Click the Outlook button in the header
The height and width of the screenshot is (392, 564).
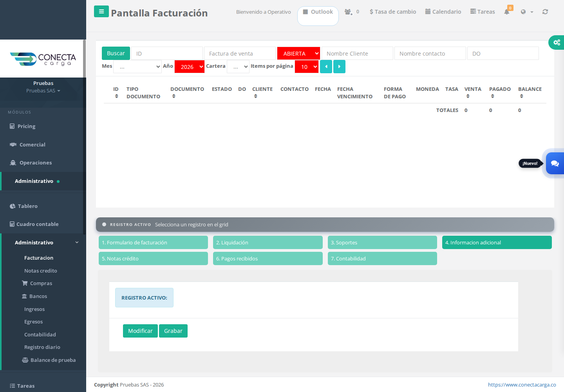[x=318, y=16]
